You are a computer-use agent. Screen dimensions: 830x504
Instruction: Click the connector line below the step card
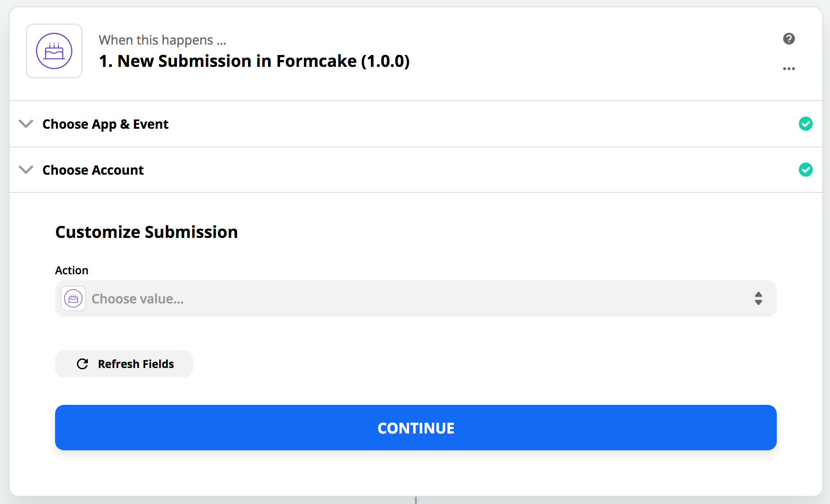pyautogui.click(x=416, y=500)
